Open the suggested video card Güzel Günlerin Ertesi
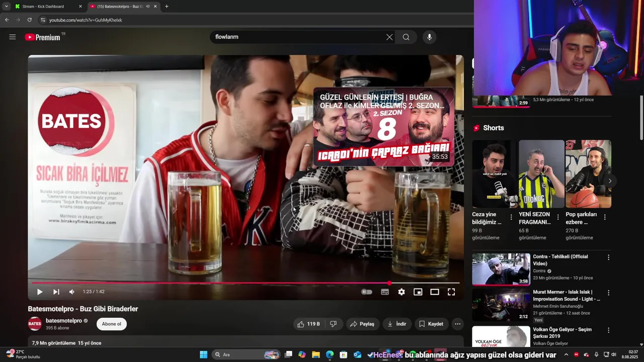This screenshot has width=644, height=362. 383,127
